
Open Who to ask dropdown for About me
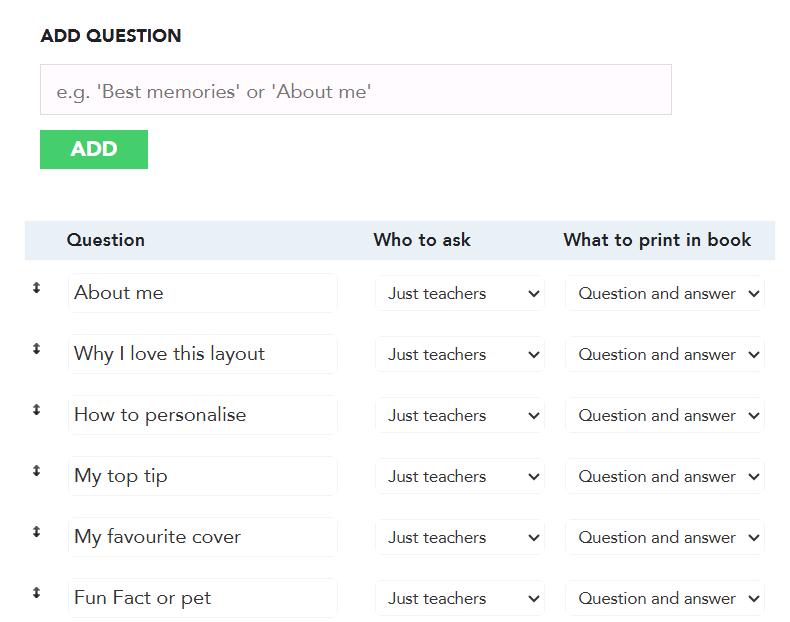460,294
